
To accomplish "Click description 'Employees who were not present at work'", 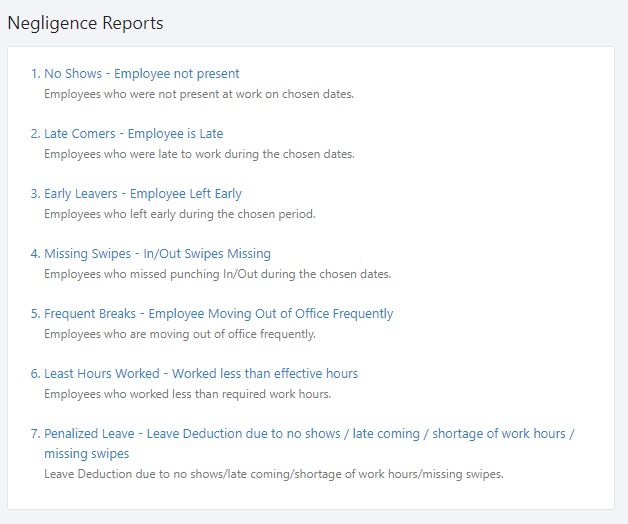I will (x=199, y=94).
